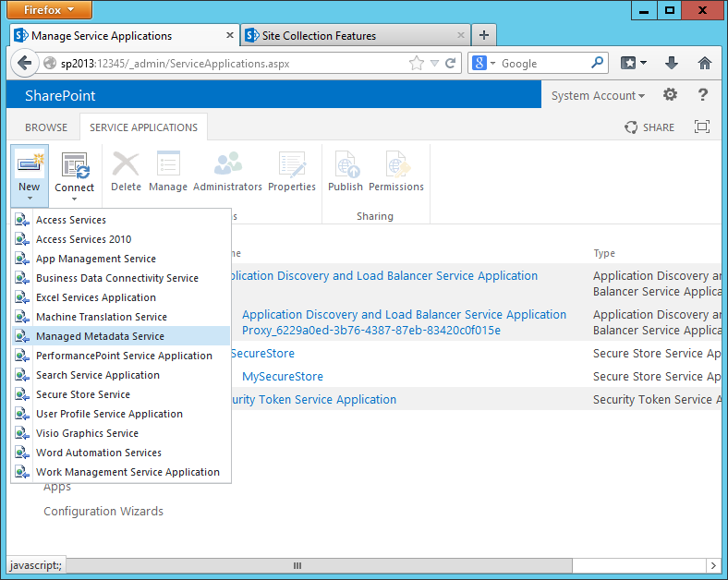Click the search magnifier icon

[x=597, y=63]
